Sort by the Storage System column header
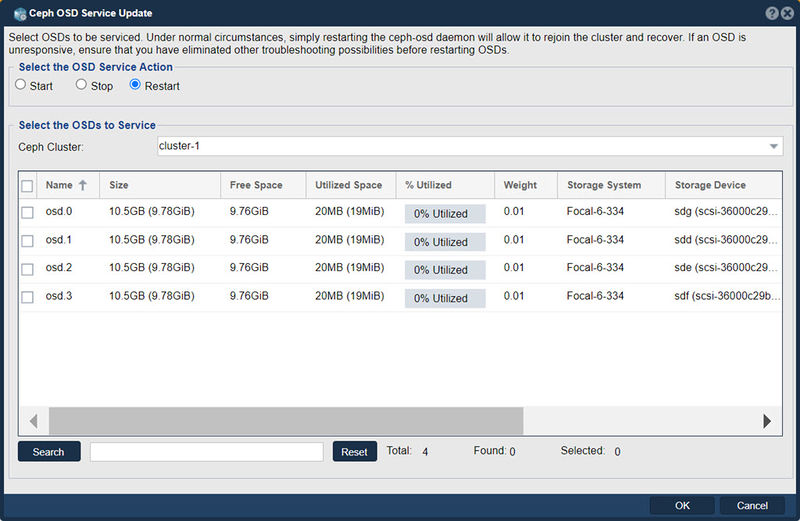The image size is (800, 521). (x=612, y=185)
